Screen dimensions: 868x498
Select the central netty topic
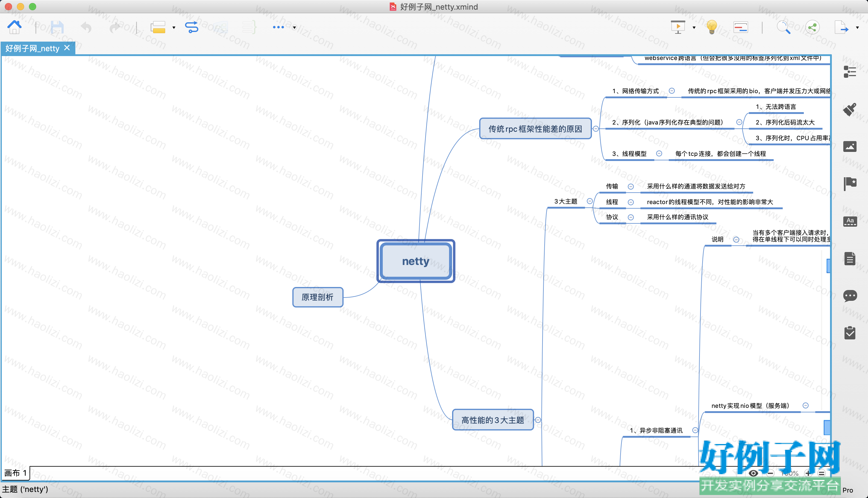(416, 261)
